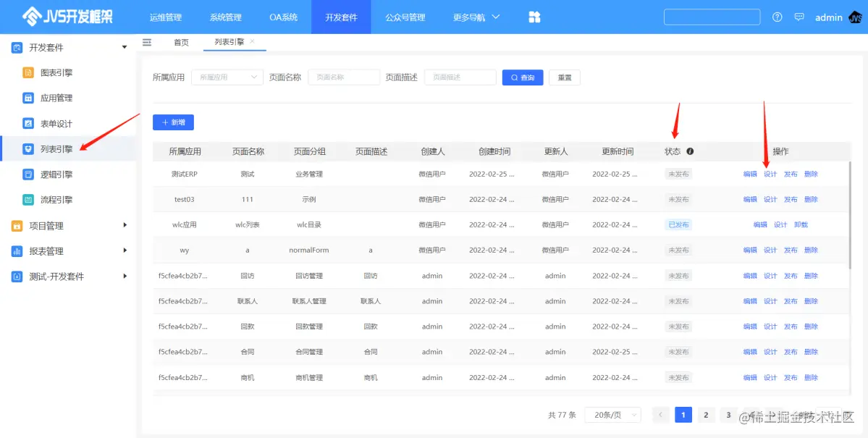
Task: Click 编辑 in the 测试ERP row
Action: pyautogui.click(x=750, y=174)
